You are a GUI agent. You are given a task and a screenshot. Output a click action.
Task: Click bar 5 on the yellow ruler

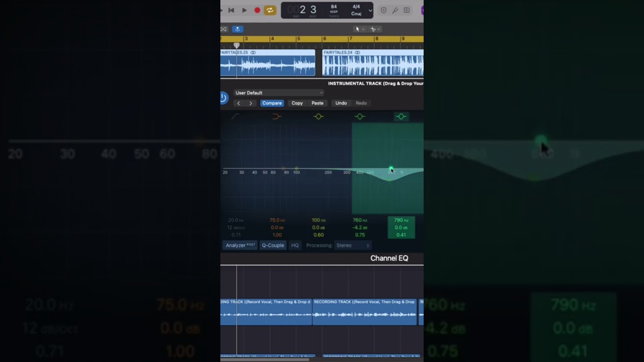click(299, 39)
